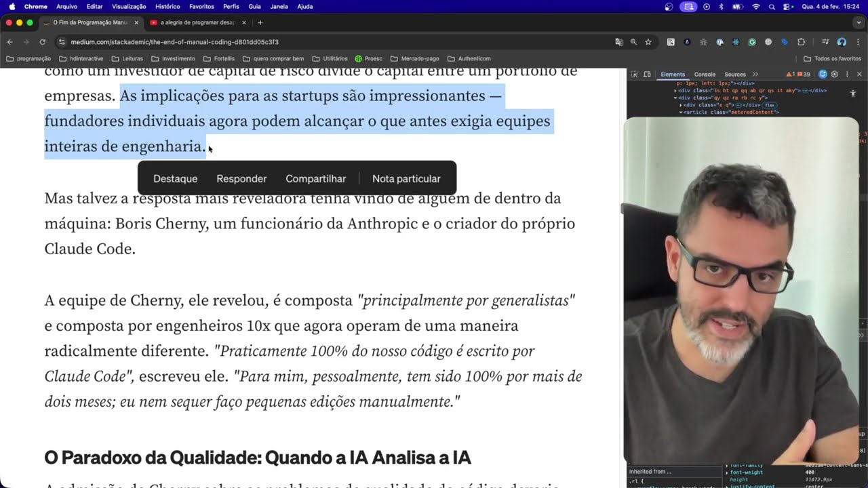Activate DevTools inspect element picker
The width and height of the screenshot is (868, 488).
pyautogui.click(x=634, y=75)
